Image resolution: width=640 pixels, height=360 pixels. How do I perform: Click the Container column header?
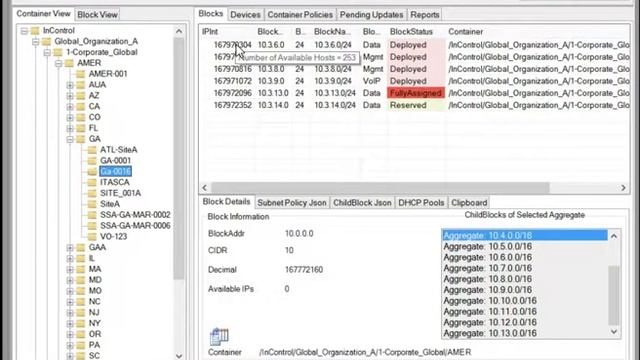point(465,32)
